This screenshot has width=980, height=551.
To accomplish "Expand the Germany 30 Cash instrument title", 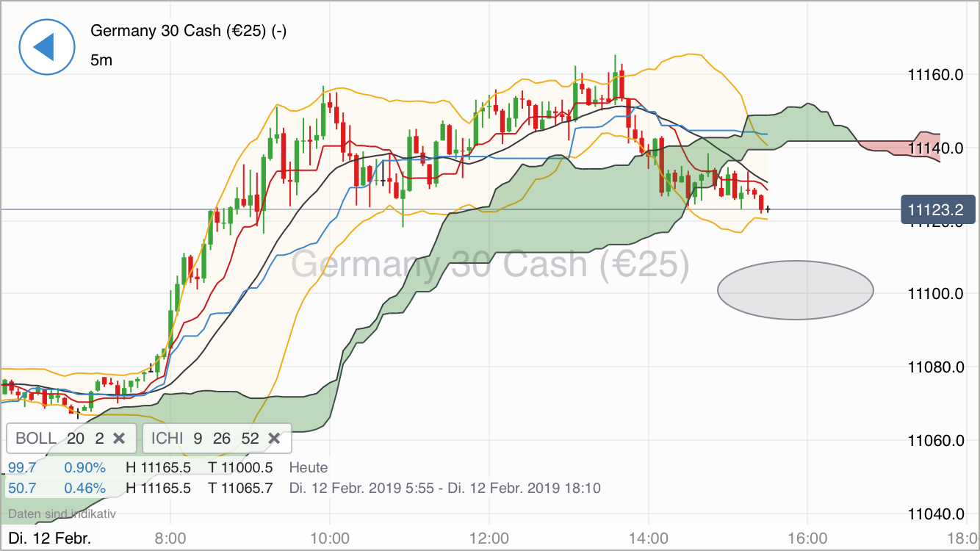I will coord(188,31).
